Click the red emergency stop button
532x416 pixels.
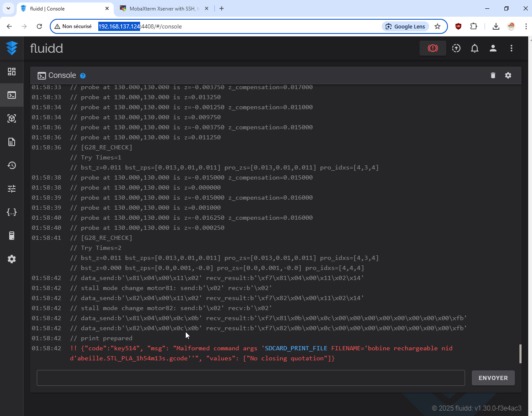tap(433, 48)
